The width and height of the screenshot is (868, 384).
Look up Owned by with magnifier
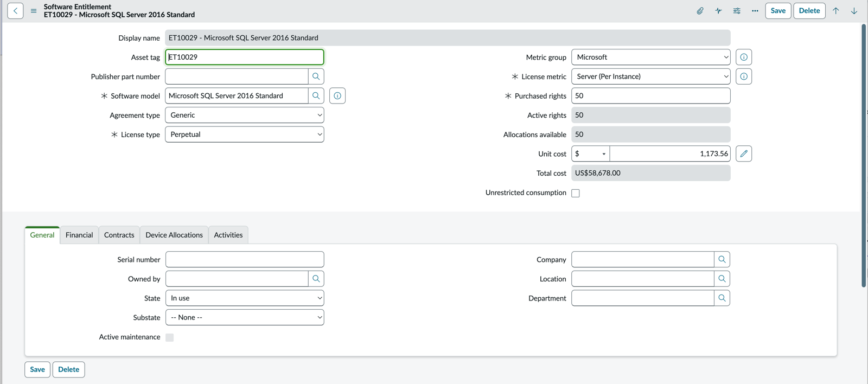[x=316, y=279]
